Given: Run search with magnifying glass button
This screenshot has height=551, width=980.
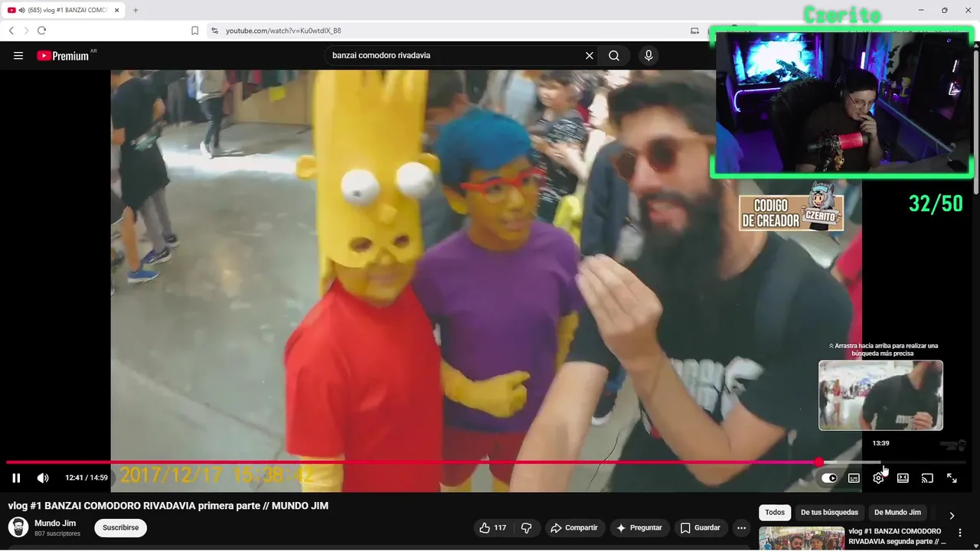Looking at the screenshot, I should point(614,56).
